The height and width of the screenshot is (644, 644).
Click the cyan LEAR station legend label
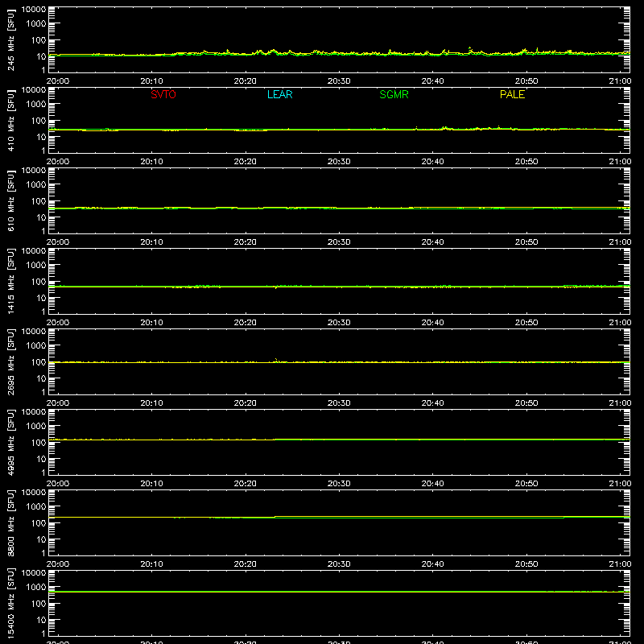[279, 94]
